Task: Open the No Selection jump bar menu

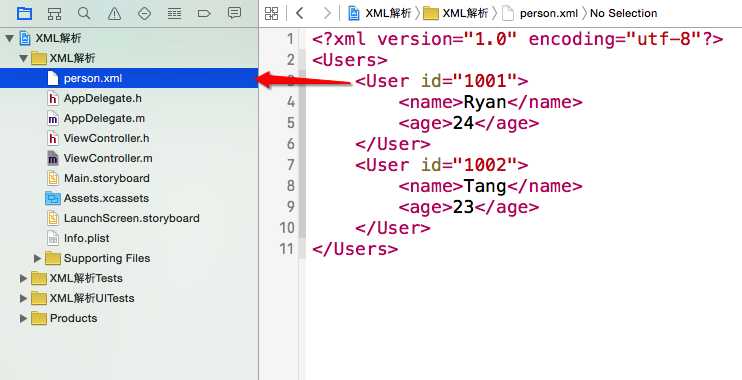Action: [x=623, y=13]
